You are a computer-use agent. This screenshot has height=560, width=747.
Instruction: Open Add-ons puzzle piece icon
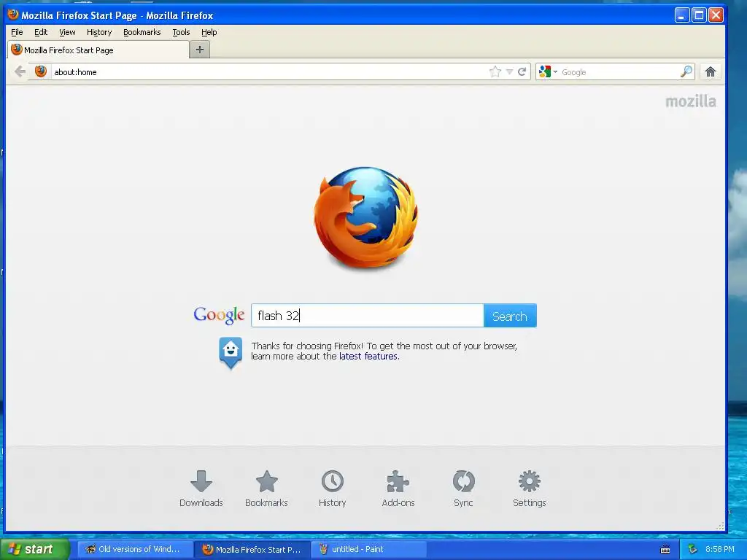398,481
